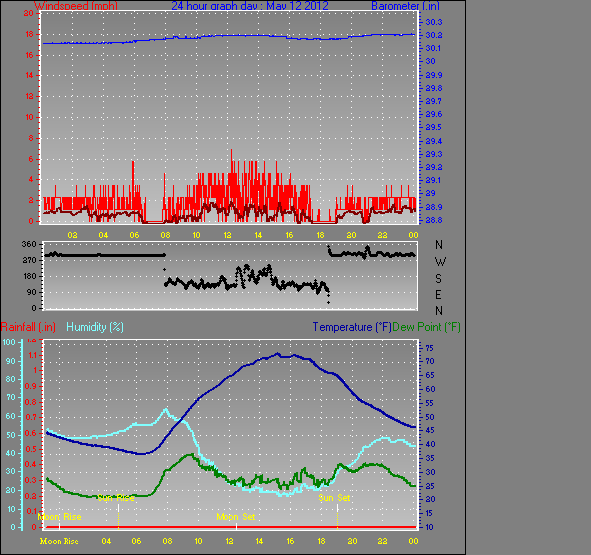Click the 14 hour label under the bottom chart
The height and width of the screenshot is (555, 591).
coord(259,541)
